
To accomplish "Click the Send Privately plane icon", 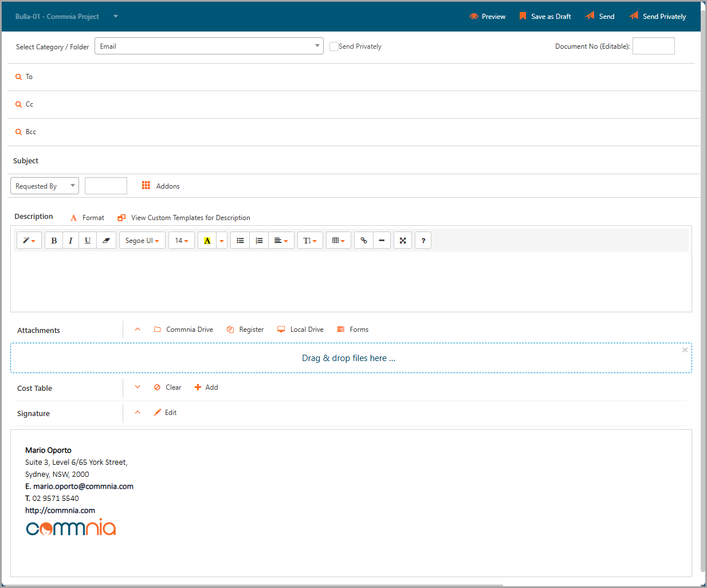I will [x=634, y=16].
